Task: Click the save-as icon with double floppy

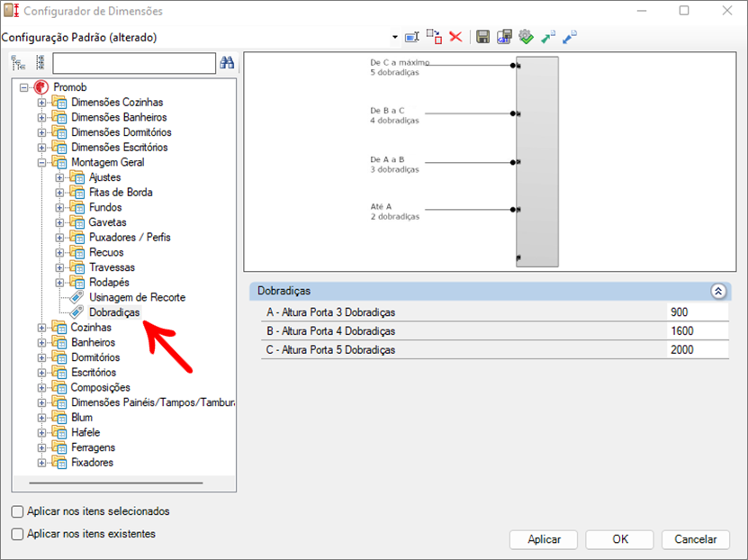Action: (504, 37)
